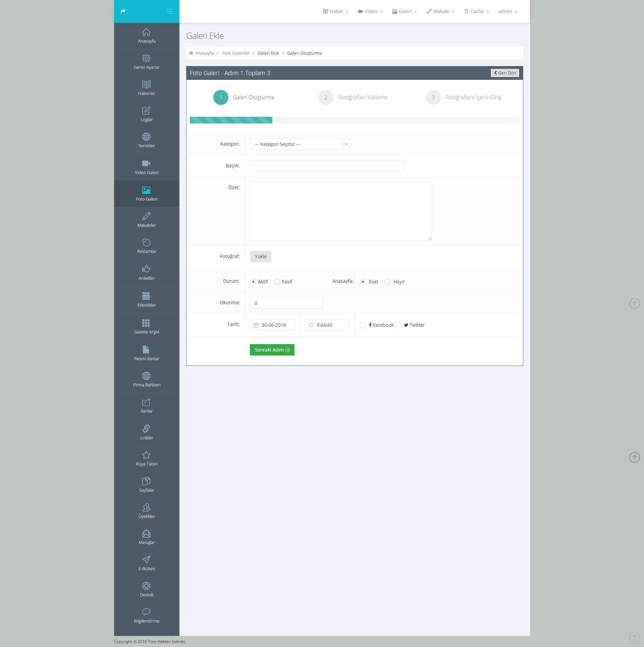Open the İlanlar share icon
Image resolution: width=644 pixels, height=647 pixels.
146,402
